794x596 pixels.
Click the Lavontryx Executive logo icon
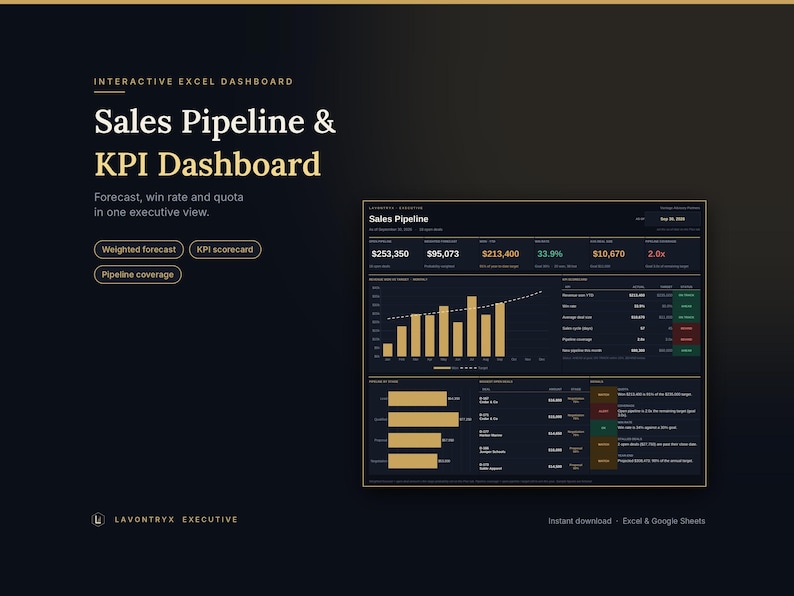tap(98, 520)
